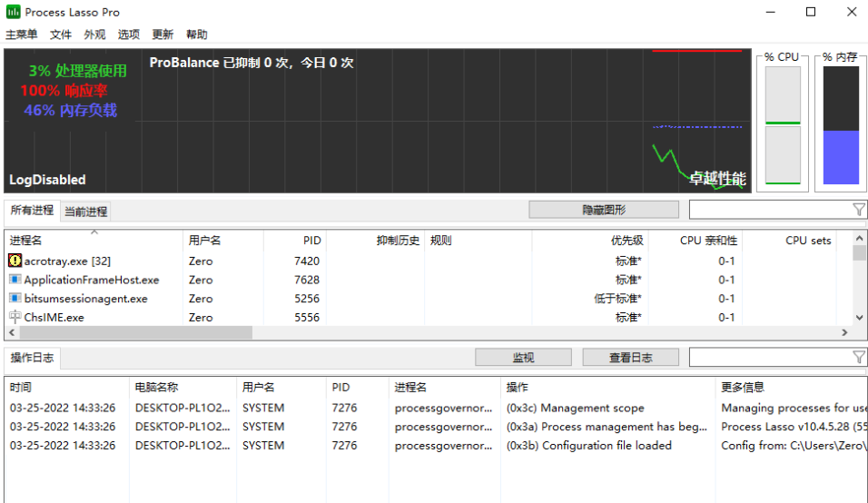Select the 操作日志 tab
This screenshot has width=868, height=503.
(32, 358)
